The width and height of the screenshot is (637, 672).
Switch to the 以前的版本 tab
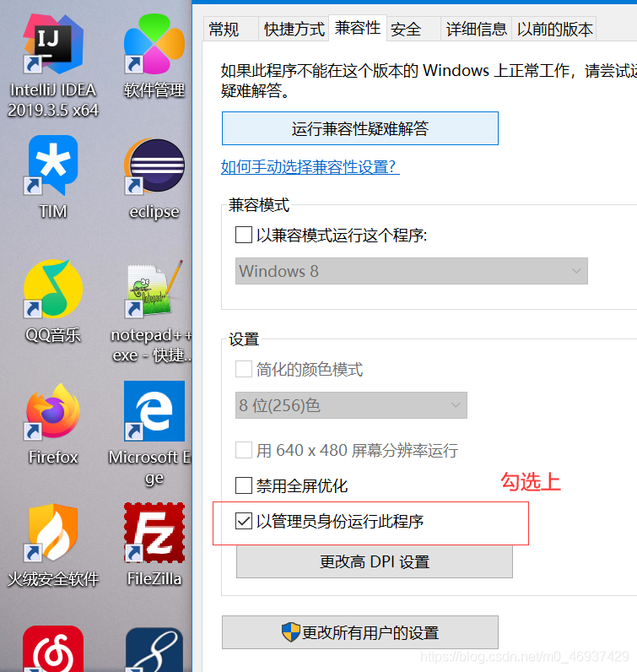point(554,30)
